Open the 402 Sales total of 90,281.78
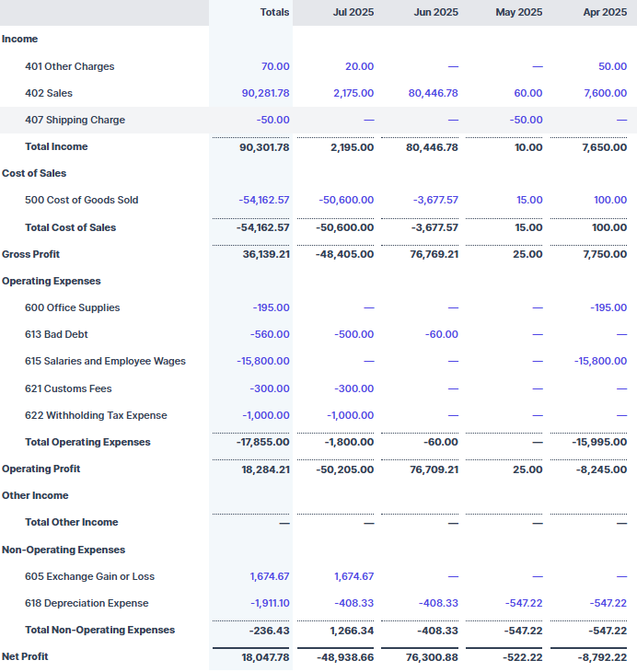Viewport: 637px width, 672px height. [x=265, y=93]
